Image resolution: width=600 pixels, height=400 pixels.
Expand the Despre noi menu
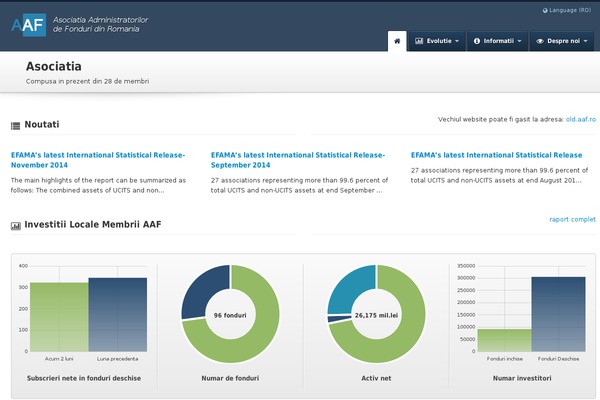pos(562,41)
